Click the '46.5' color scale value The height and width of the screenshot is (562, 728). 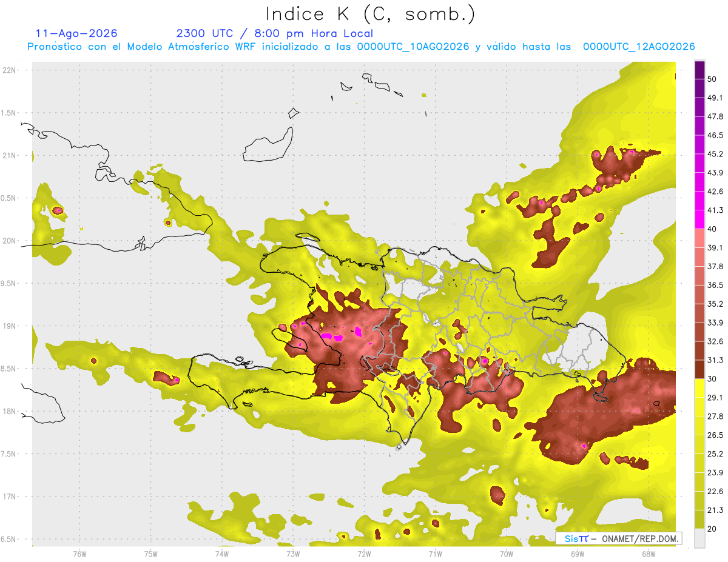[715, 135]
